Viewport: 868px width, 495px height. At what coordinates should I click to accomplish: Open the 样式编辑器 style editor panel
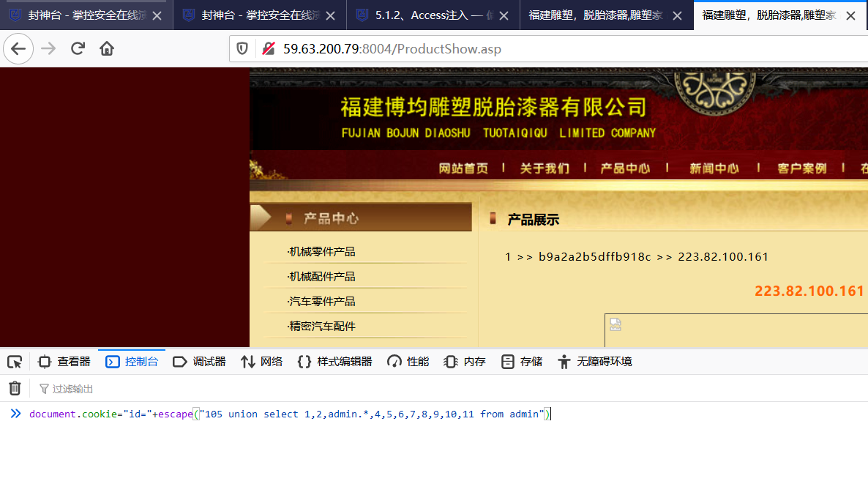tap(334, 362)
